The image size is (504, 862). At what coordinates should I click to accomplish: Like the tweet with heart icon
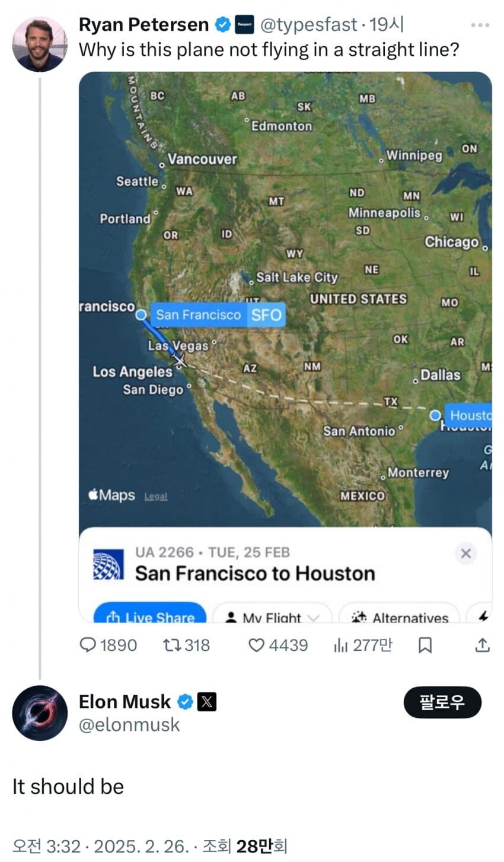(x=256, y=645)
